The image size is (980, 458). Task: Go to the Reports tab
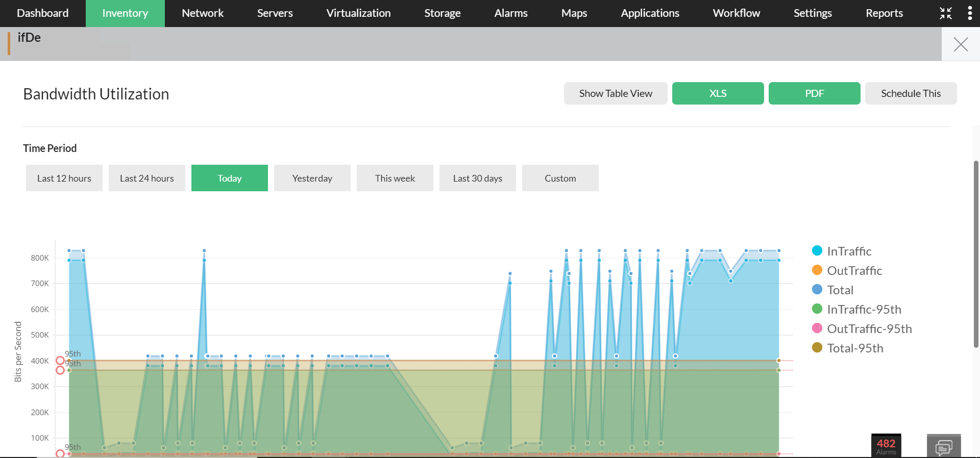click(884, 13)
